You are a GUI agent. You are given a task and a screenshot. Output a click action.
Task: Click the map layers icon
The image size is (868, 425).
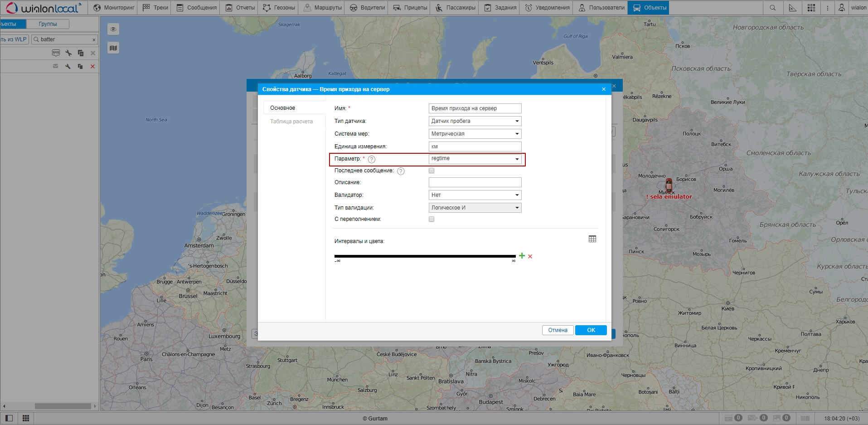(x=113, y=48)
